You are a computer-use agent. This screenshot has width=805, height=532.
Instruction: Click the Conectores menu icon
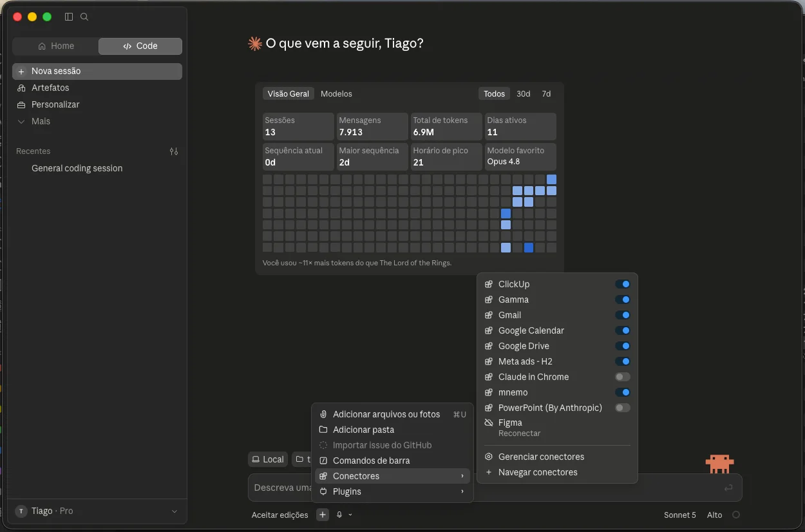click(323, 476)
